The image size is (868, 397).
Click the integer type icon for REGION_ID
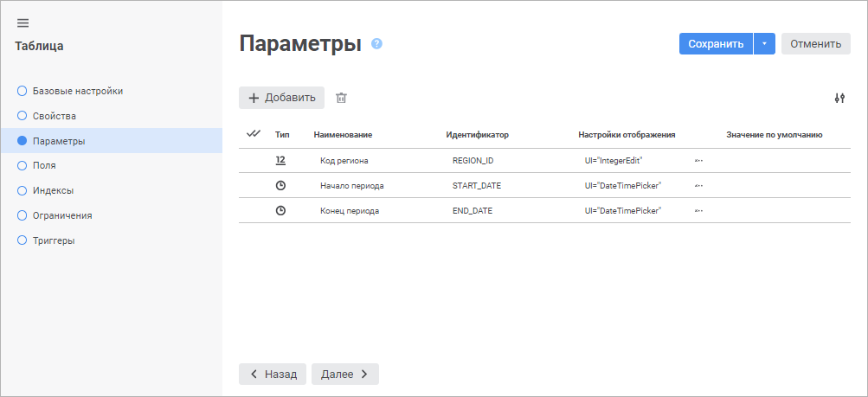pyautogui.click(x=280, y=160)
